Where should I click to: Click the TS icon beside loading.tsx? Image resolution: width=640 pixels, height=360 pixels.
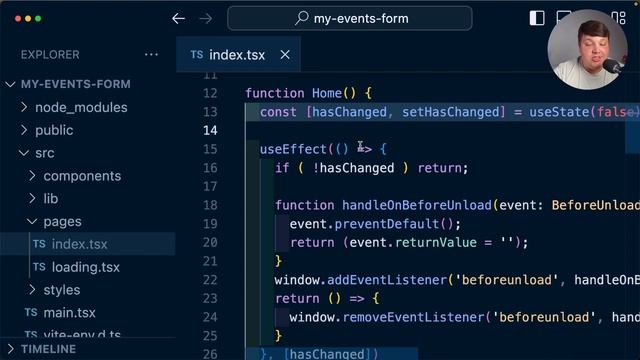pyautogui.click(x=39, y=267)
